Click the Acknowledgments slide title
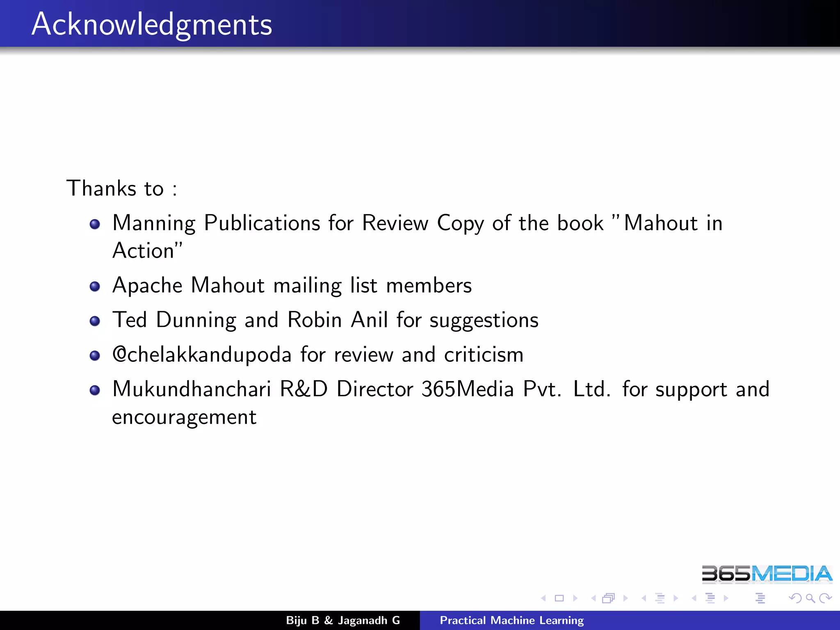Screen dimensions: 840x630 152,24
